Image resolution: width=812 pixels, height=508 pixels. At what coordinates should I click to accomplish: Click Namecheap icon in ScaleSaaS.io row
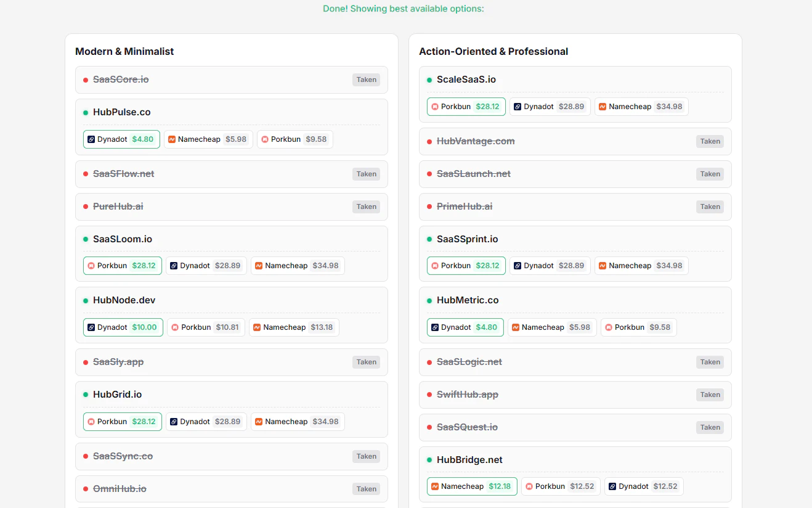point(603,107)
